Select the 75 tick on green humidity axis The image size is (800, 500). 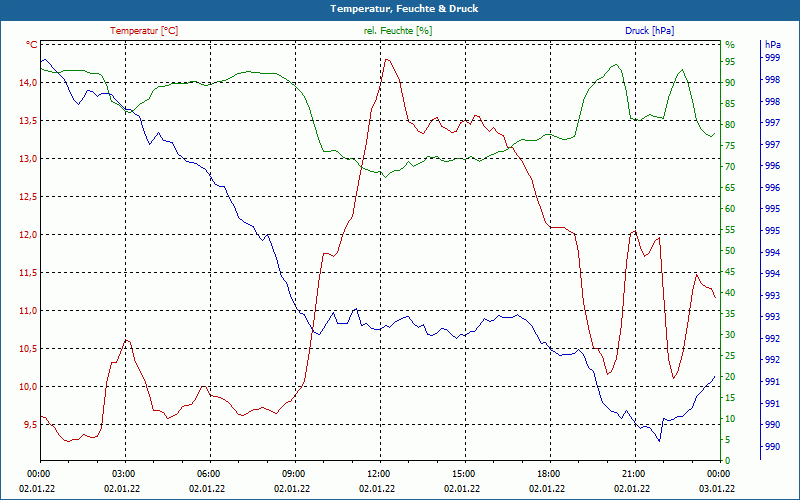pos(730,146)
